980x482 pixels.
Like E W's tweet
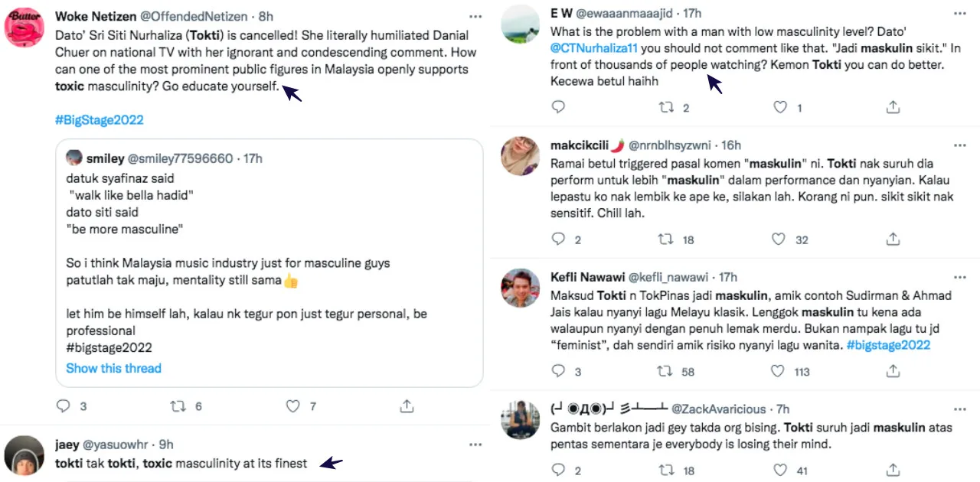coord(780,108)
